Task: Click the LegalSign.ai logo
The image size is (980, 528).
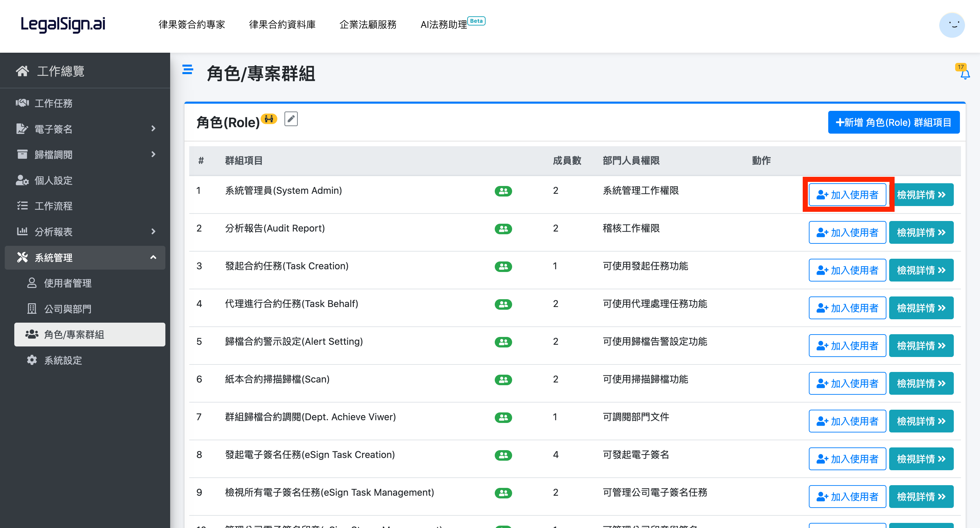Action: click(63, 24)
